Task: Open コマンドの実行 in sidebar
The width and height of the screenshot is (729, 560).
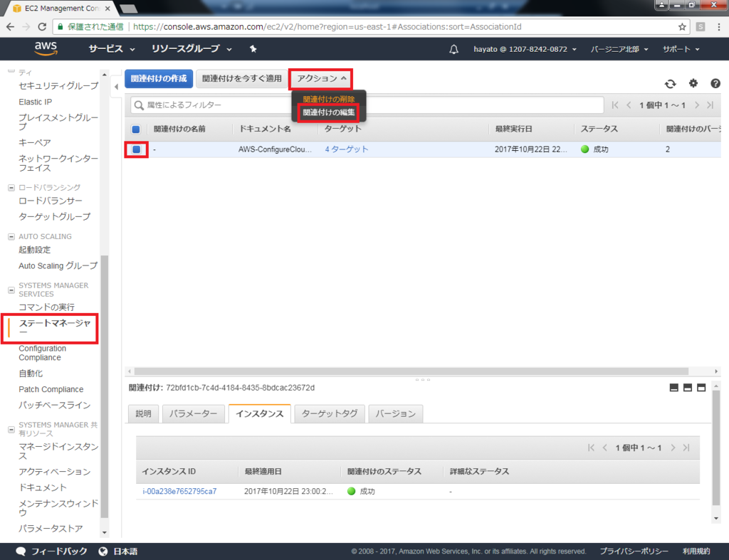Action: click(x=46, y=307)
